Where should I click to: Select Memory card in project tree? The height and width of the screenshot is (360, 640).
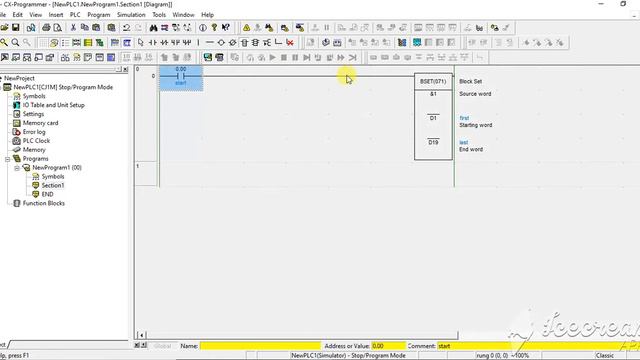coord(40,123)
